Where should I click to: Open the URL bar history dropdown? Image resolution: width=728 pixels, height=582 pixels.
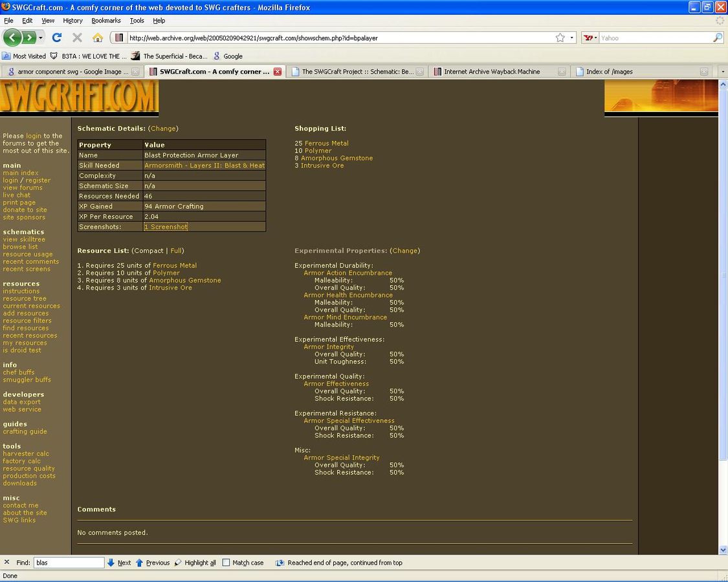[x=571, y=38]
